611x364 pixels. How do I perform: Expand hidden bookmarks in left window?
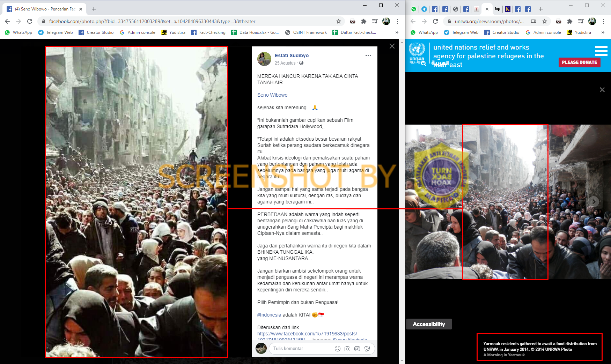(x=397, y=32)
